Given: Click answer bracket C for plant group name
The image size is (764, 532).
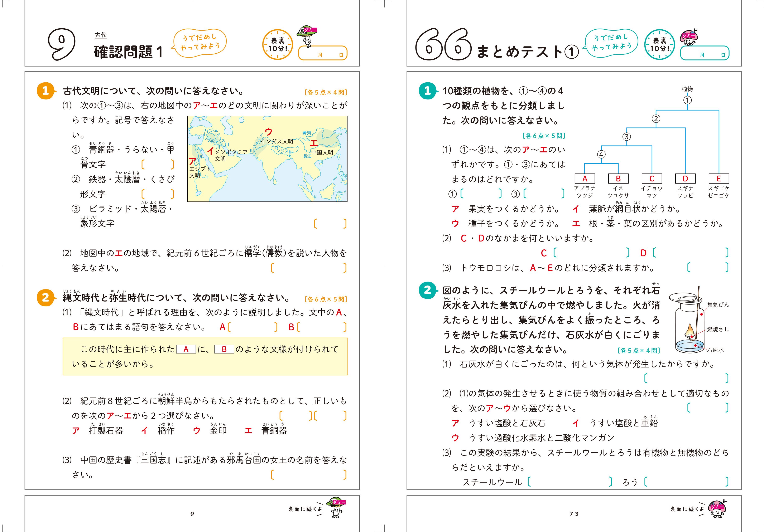Looking at the screenshot, I should [591, 253].
